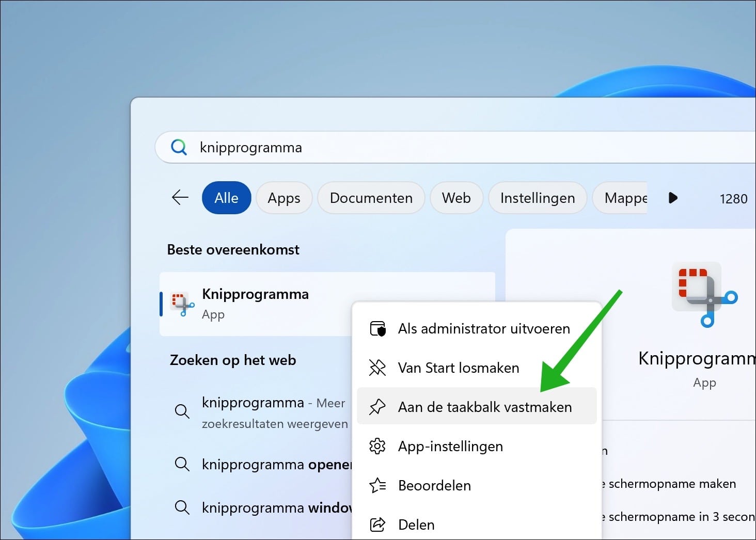Click the star icon next to Beoordelen
The image size is (756, 540).
[377, 485]
